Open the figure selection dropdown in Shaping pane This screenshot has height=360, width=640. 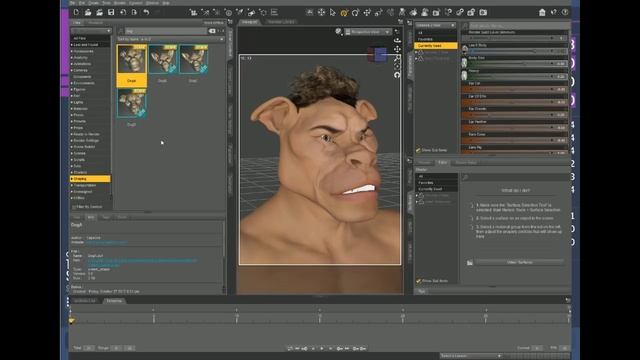pyautogui.click(x=436, y=25)
